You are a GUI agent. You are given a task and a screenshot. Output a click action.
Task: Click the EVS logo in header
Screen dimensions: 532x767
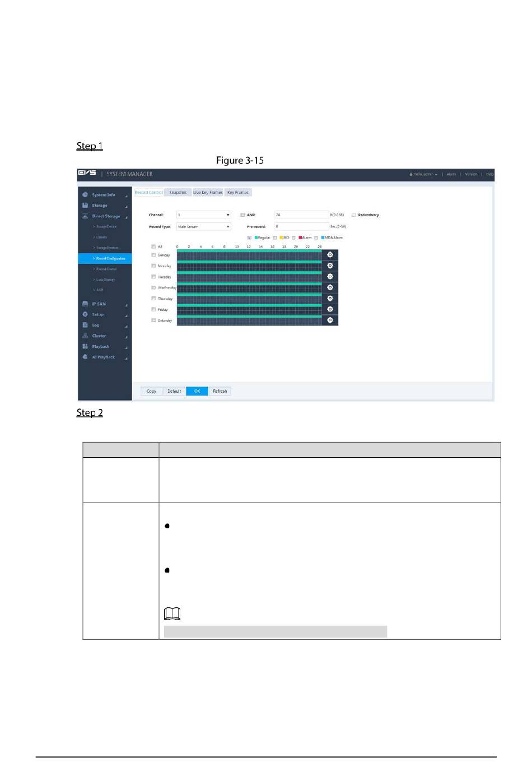(x=87, y=174)
